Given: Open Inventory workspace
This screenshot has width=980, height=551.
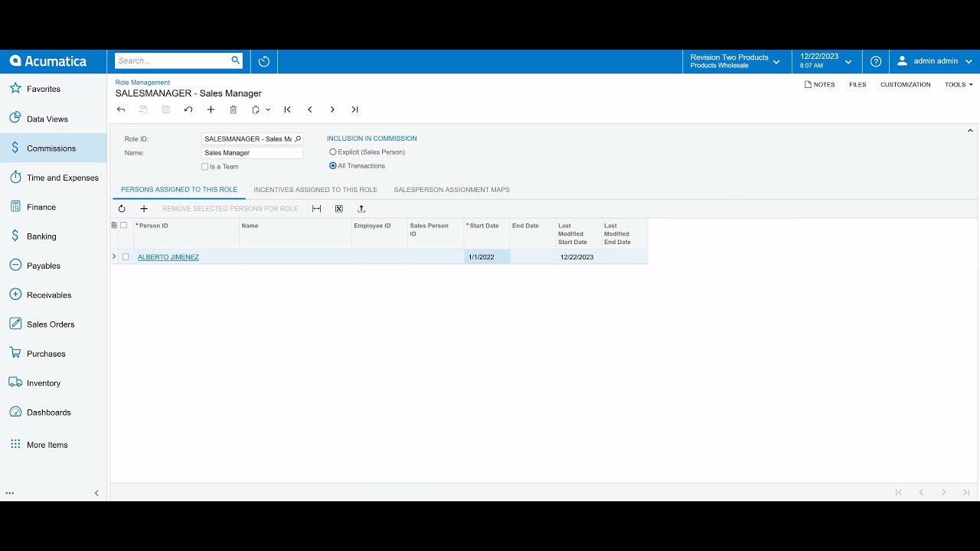Looking at the screenshot, I should (x=44, y=383).
